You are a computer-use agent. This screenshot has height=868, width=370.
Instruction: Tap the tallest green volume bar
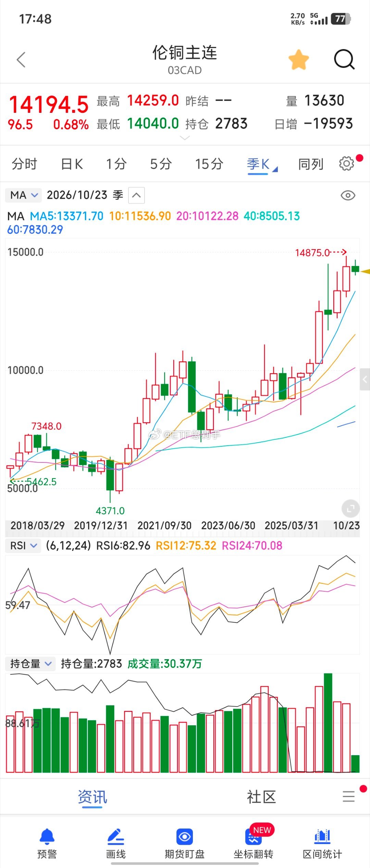click(x=328, y=722)
